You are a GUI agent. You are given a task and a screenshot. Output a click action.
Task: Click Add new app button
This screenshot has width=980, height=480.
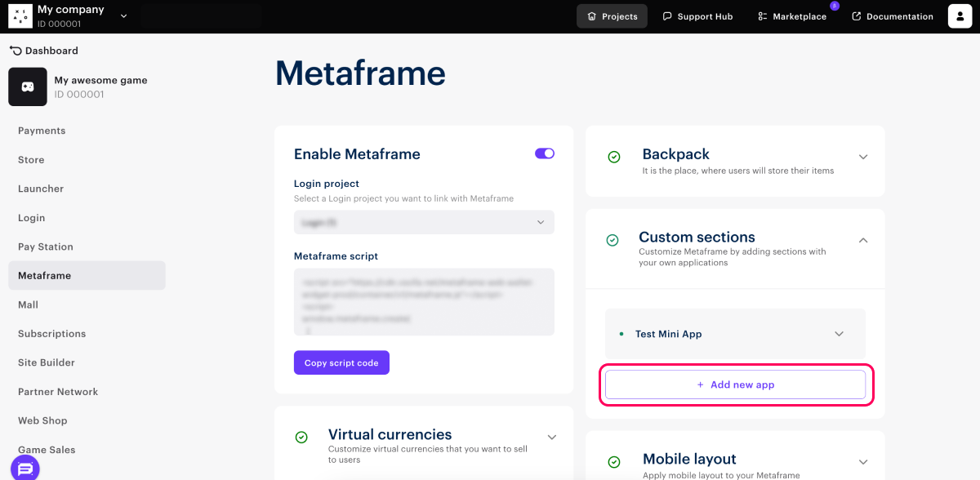(x=735, y=384)
